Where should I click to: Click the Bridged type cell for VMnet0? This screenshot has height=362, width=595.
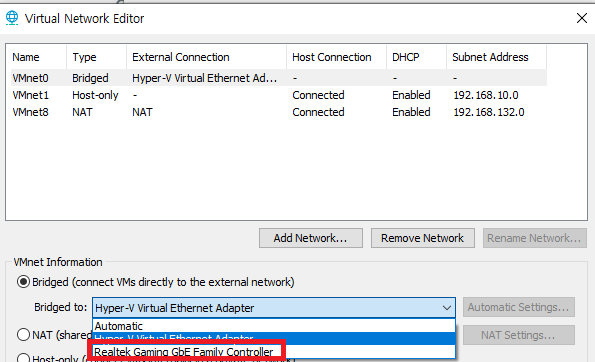point(90,78)
